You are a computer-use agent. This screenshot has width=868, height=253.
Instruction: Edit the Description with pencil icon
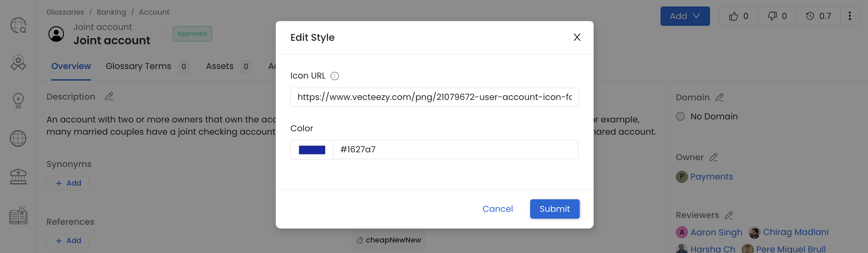pyautogui.click(x=109, y=97)
